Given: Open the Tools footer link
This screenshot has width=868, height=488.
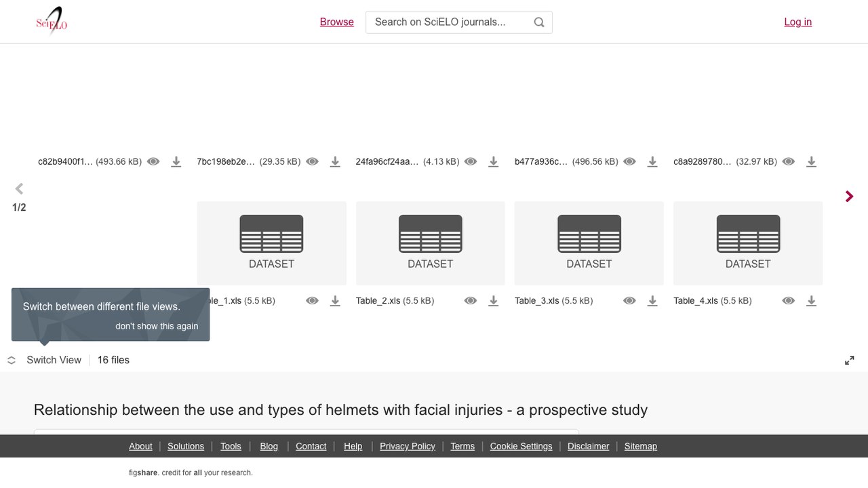Looking at the screenshot, I should click(231, 446).
